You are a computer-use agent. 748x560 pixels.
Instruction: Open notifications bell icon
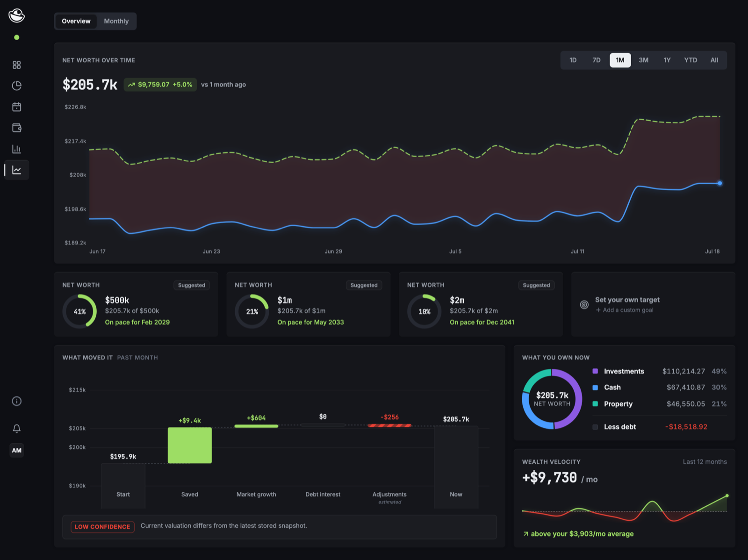(17, 429)
